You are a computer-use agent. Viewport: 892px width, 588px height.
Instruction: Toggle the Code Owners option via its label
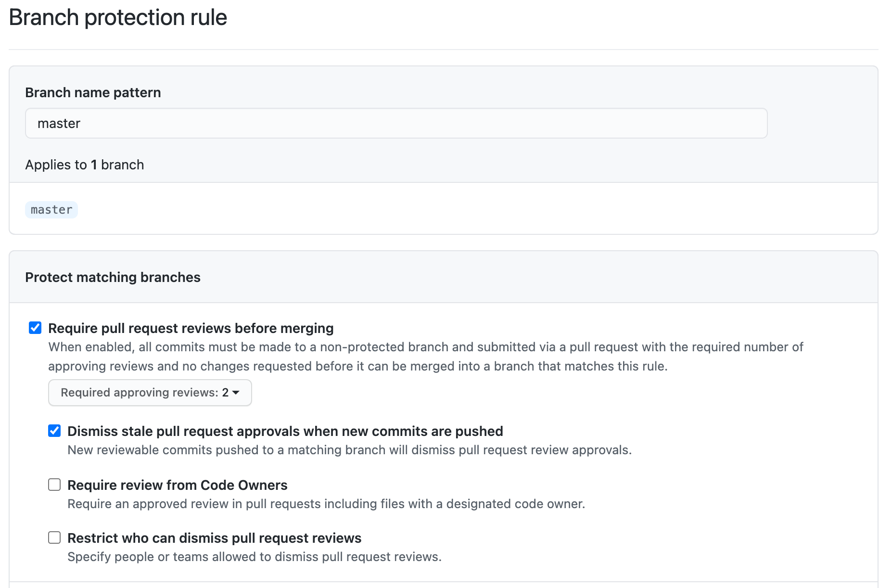pos(178,485)
